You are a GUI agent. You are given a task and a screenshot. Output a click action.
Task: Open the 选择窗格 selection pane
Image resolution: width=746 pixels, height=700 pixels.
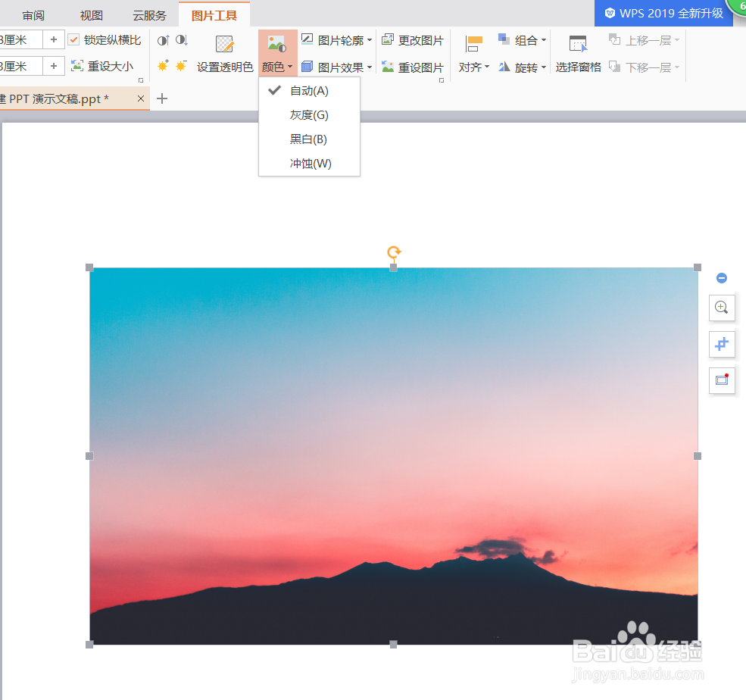pos(579,55)
